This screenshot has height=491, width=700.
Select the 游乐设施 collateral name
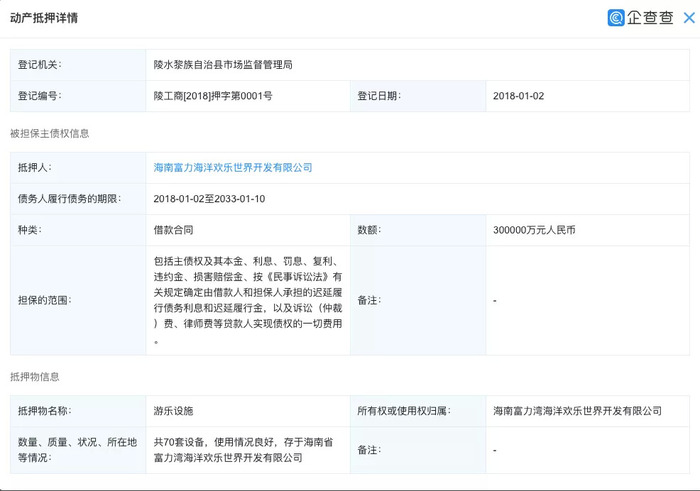(173, 411)
